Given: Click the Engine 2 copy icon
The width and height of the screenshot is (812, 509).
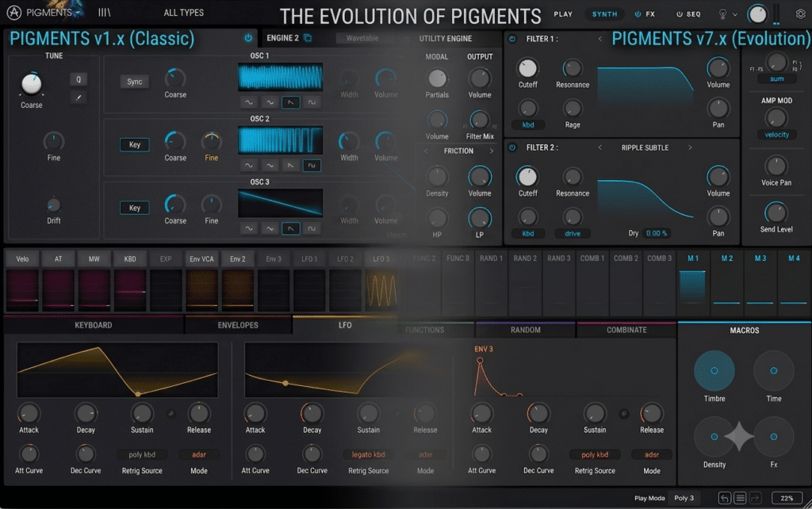Looking at the screenshot, I should click(x=308, y=38).
